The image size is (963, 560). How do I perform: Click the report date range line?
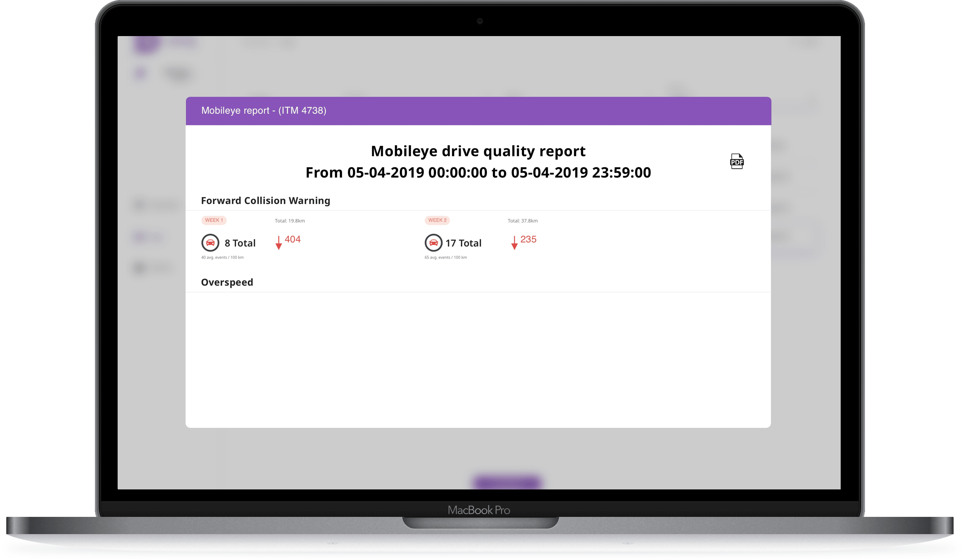tap(478, 173)
